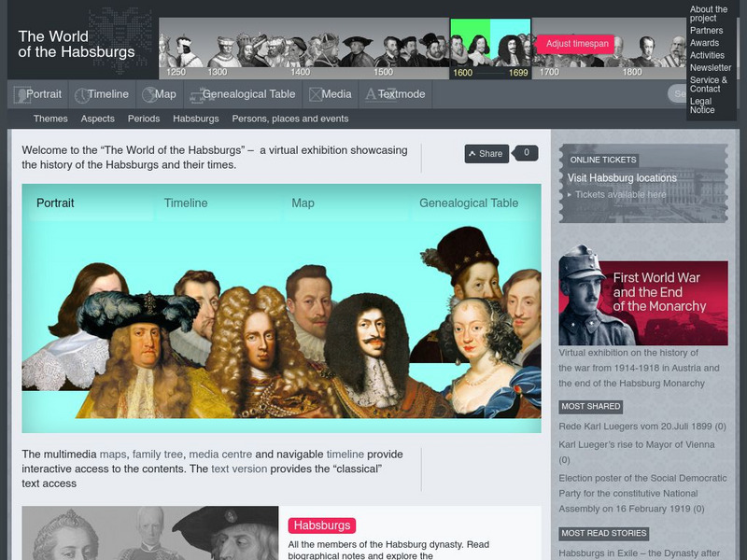Image resolution: width=747 pixels, height=560 pixels.
Task: Click the 1500 timeline marker
Action: coord(383,72)
